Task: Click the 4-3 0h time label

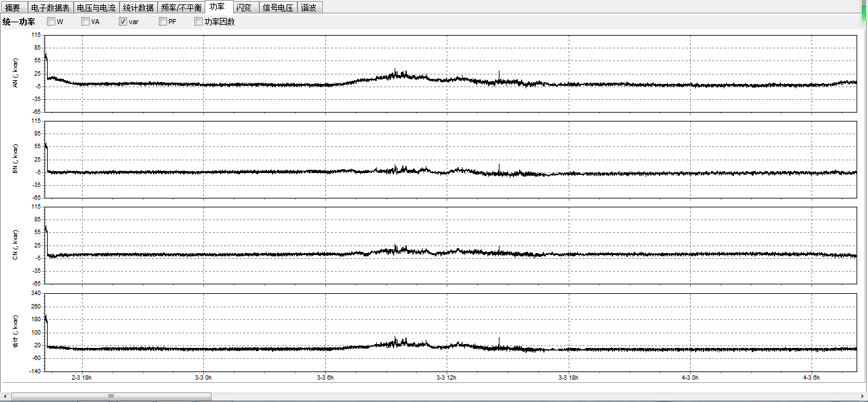Action: tap(691, 377)
